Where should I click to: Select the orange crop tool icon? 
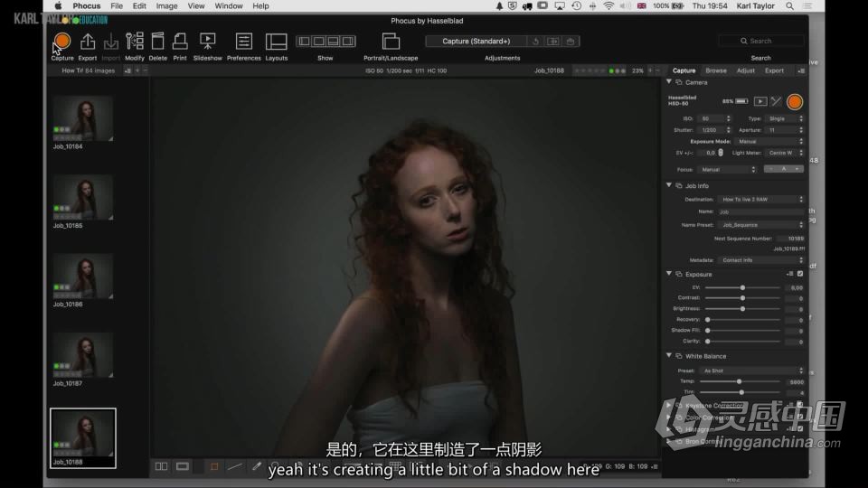pos(214,466)
